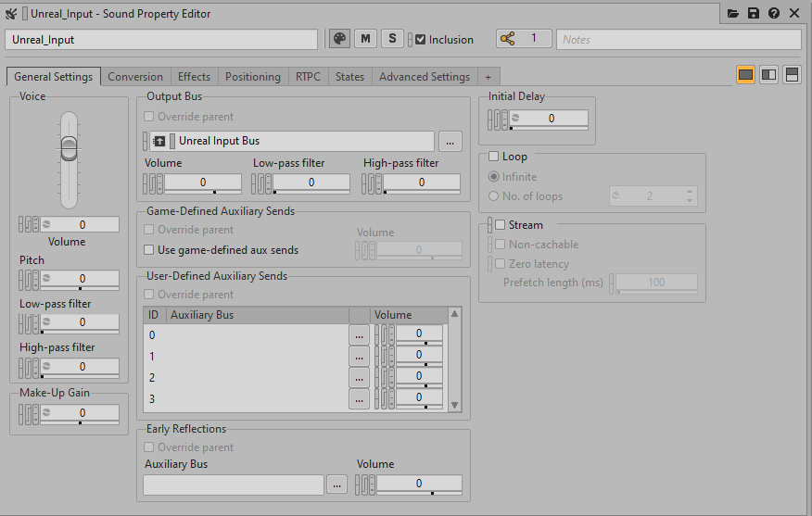Viewport: 812px width, 516px height.
Task: Solo the Unreal_Input sound
Action: [x=392, y=39]
